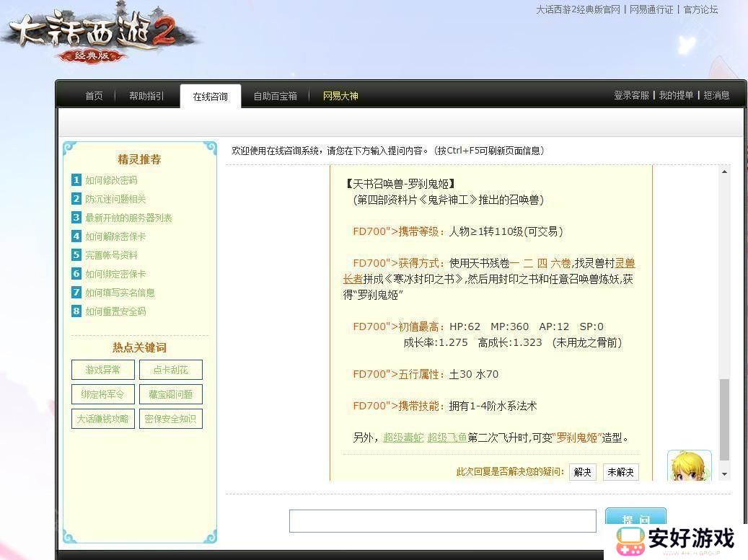Click the number 8 icon for 如何重置安全码

click(x=76, y=311)
